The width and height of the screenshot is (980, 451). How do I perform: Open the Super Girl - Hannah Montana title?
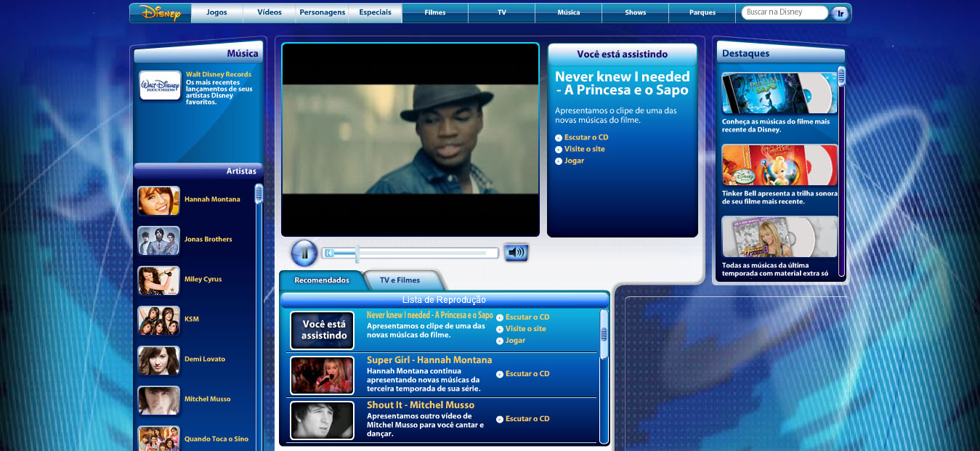pos(429,360)
